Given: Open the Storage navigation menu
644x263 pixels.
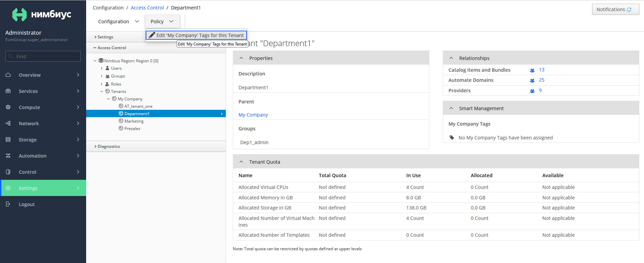Looking at the screenshot, I should [x=43, y=139].
